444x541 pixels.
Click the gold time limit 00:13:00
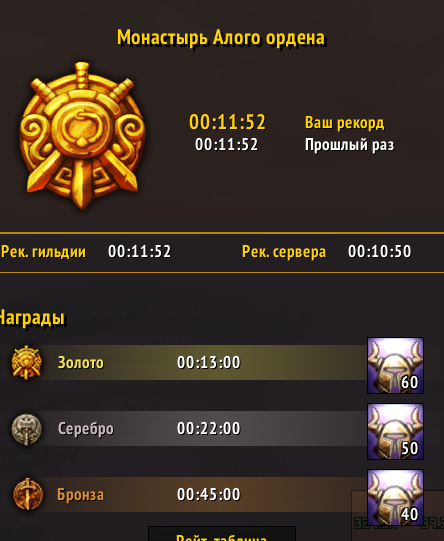[x=209, y=362]
